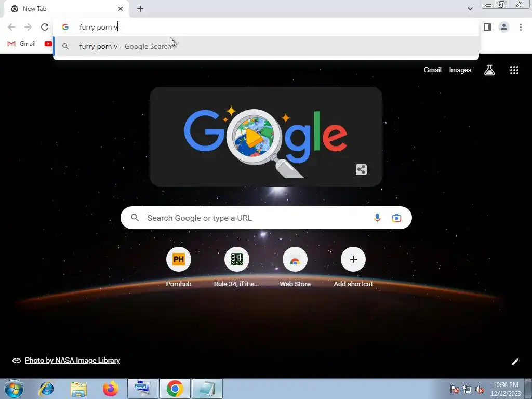Open the notepad taskbar app
The width and height of the screenshot is (532, 399).
[x=207, y=389]
